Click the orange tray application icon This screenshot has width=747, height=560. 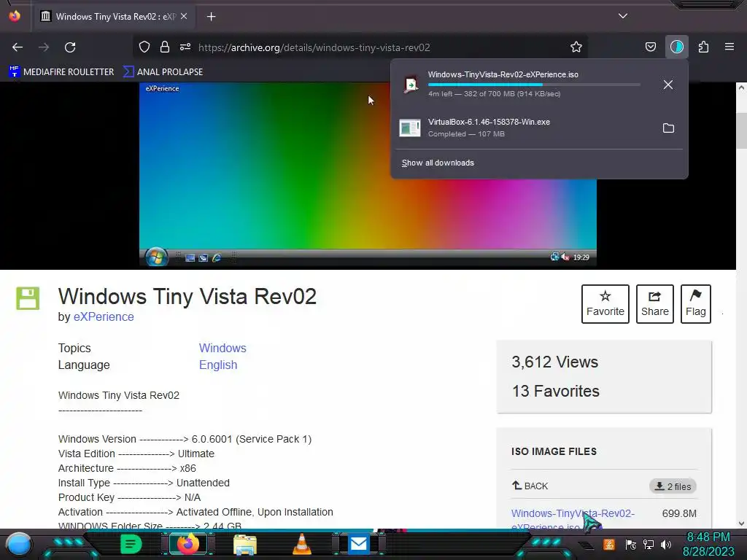609,544
